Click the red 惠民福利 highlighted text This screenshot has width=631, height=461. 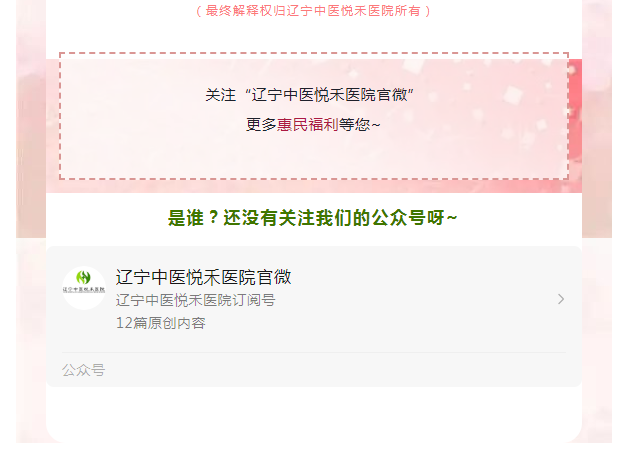pos(307,125)
